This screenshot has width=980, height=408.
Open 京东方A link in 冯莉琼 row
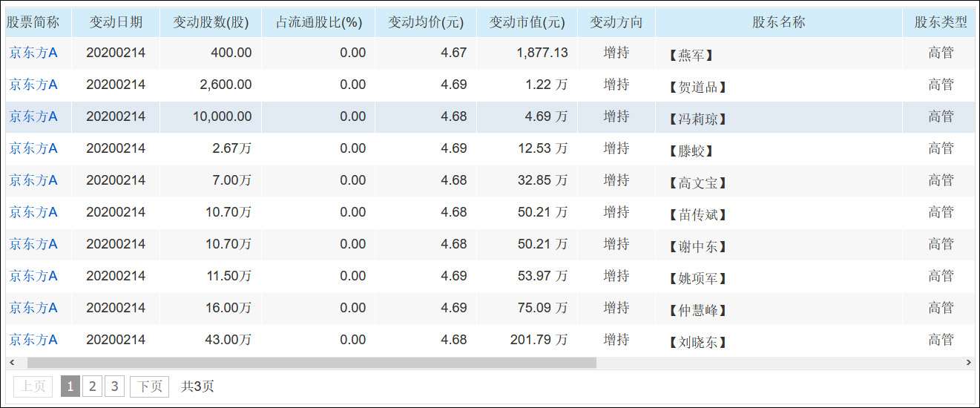pos(33,116)
